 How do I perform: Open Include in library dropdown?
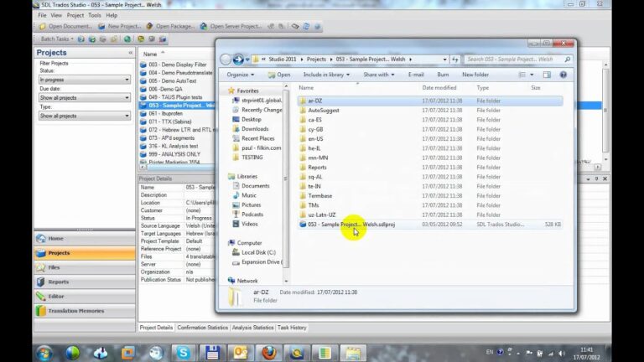click(326, 75)
